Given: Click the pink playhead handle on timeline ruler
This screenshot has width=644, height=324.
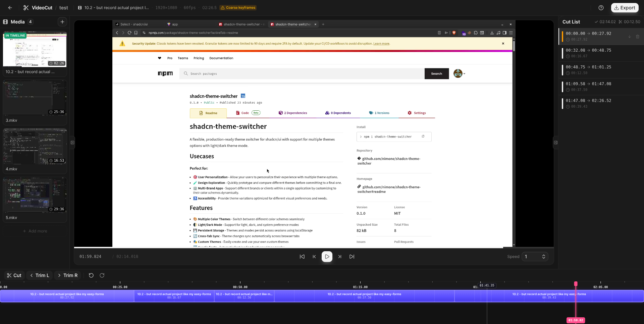Looking at the screenshot, I should coord(576,284).
